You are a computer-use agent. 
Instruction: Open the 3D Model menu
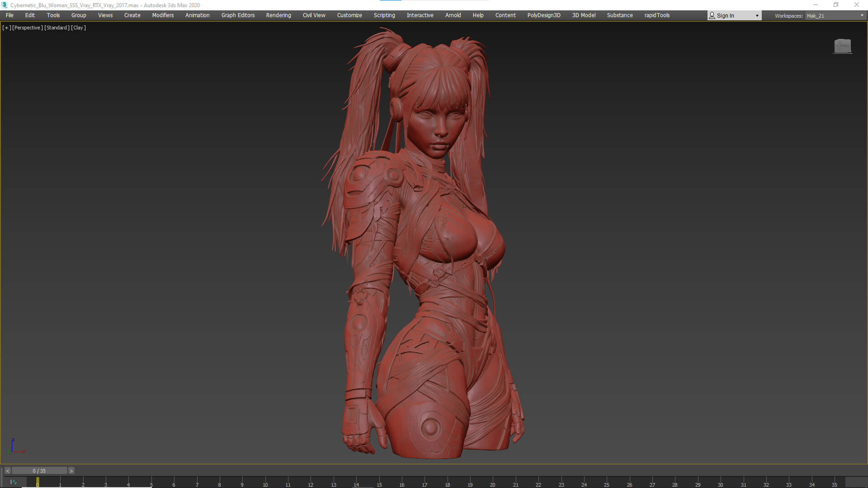point(584,15)
